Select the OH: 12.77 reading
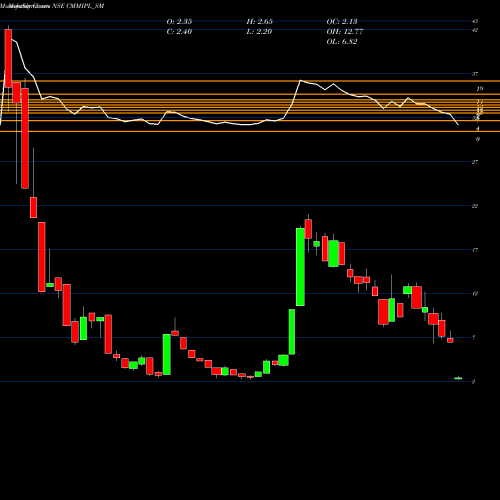 point(345,32)
